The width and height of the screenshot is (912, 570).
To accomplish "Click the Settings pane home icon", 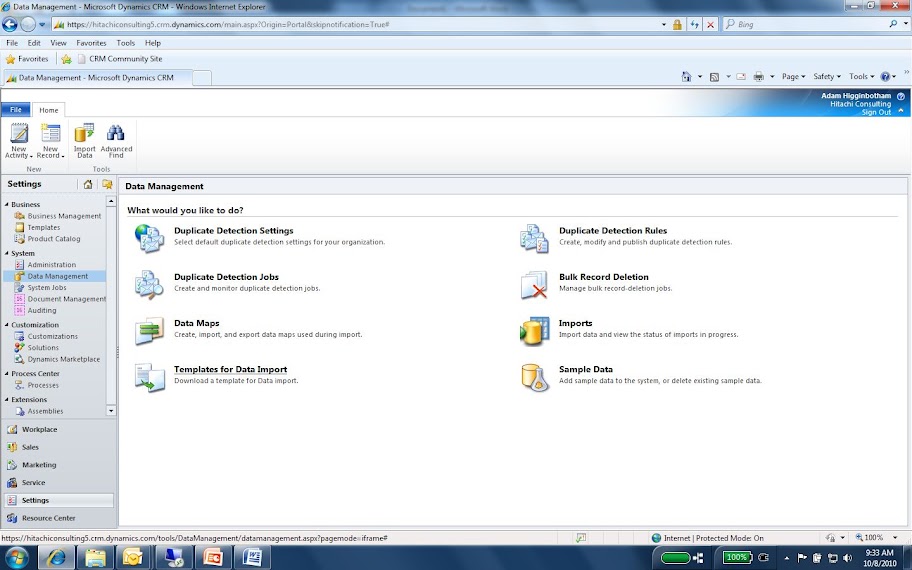I will 88,184.
